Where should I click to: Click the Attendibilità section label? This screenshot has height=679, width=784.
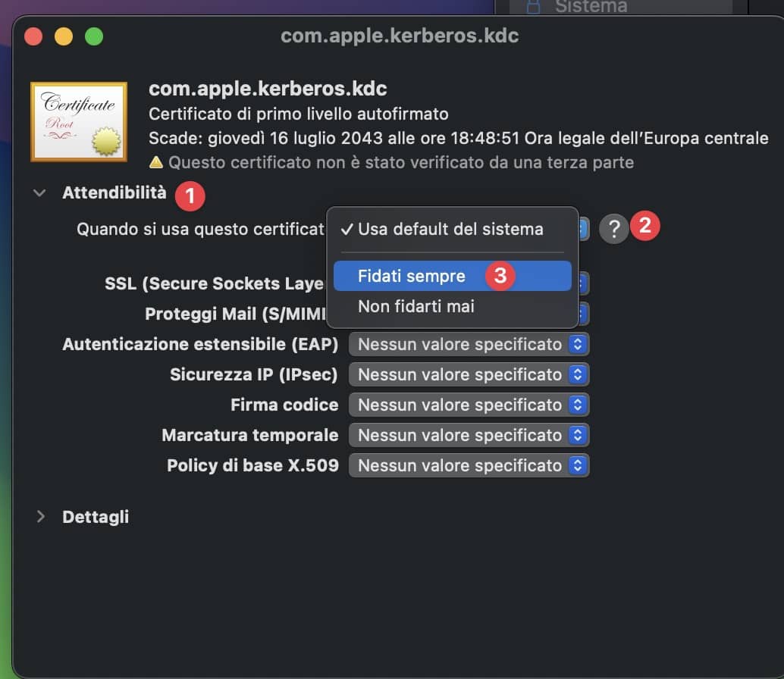(114, 192)
